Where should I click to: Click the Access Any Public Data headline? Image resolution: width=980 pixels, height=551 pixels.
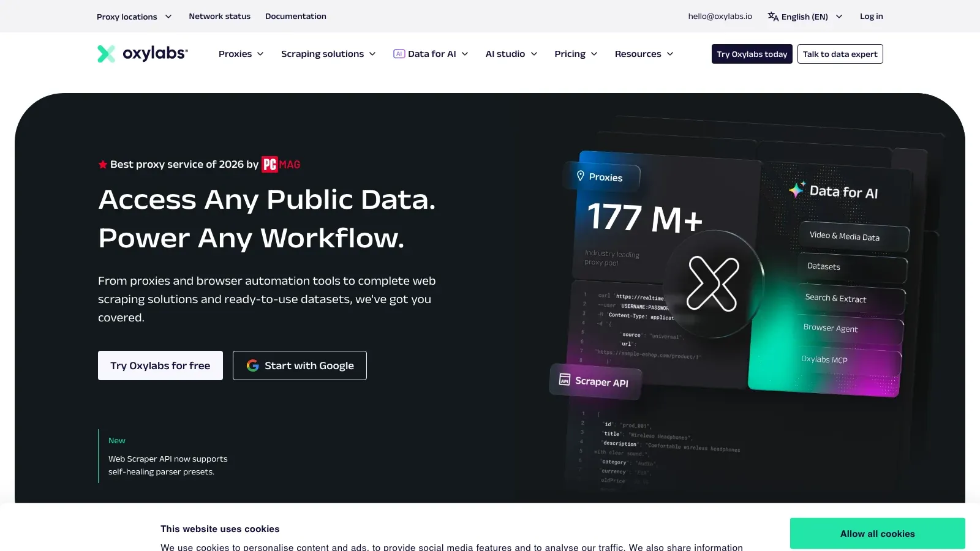(267, 200)
